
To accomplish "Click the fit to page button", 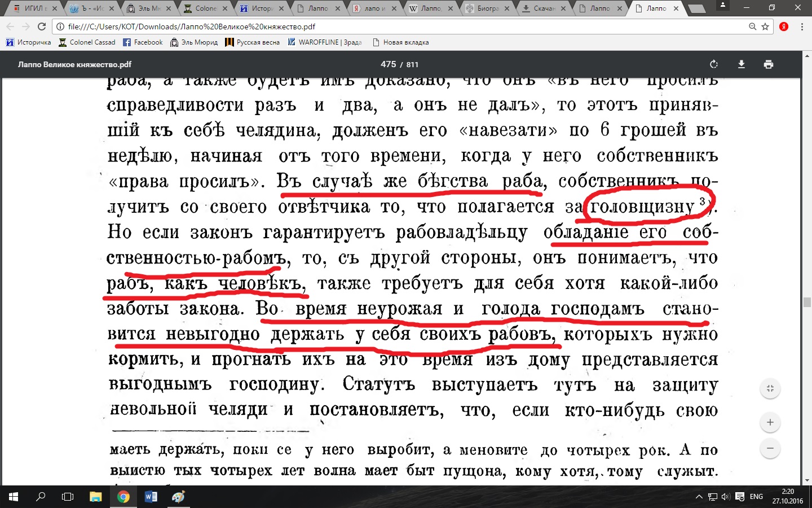I will coord(770,388).
